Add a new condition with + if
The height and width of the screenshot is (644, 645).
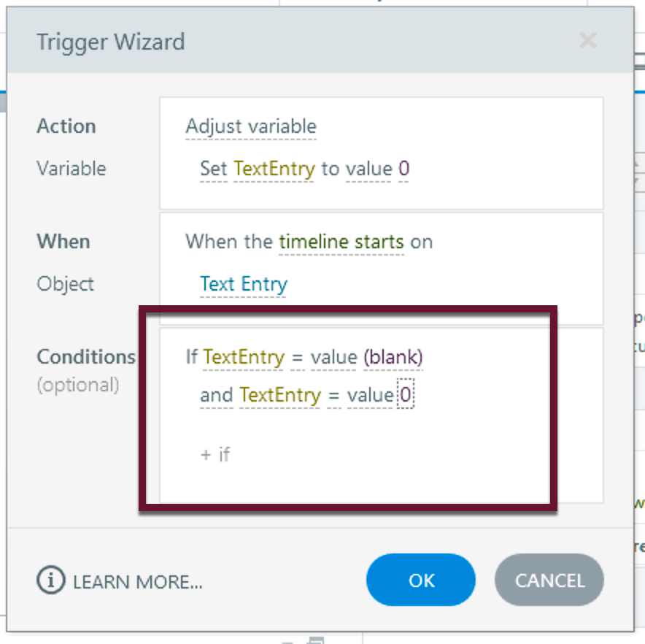[215, 454]
